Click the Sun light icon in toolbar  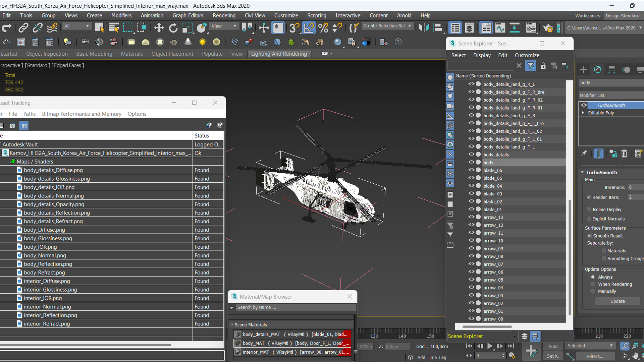202,42
